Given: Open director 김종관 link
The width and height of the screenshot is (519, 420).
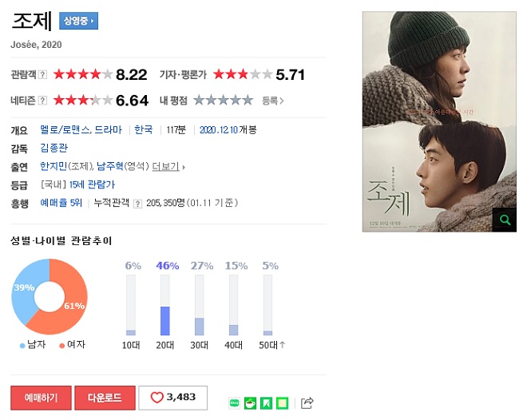Looking at the screenshot, I should tap(54, 148).
